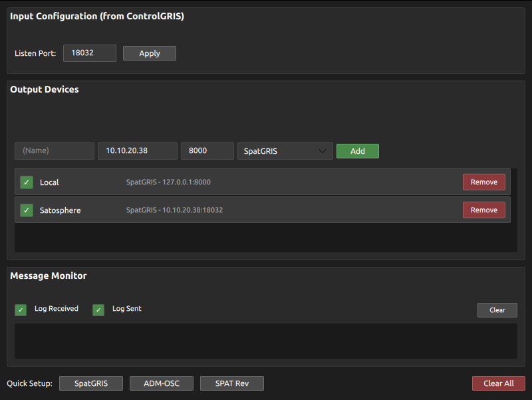The width and height of the screenshot is (532, 400).
Task: Clear the message monitor log
Action: click(x=497, y=310)
